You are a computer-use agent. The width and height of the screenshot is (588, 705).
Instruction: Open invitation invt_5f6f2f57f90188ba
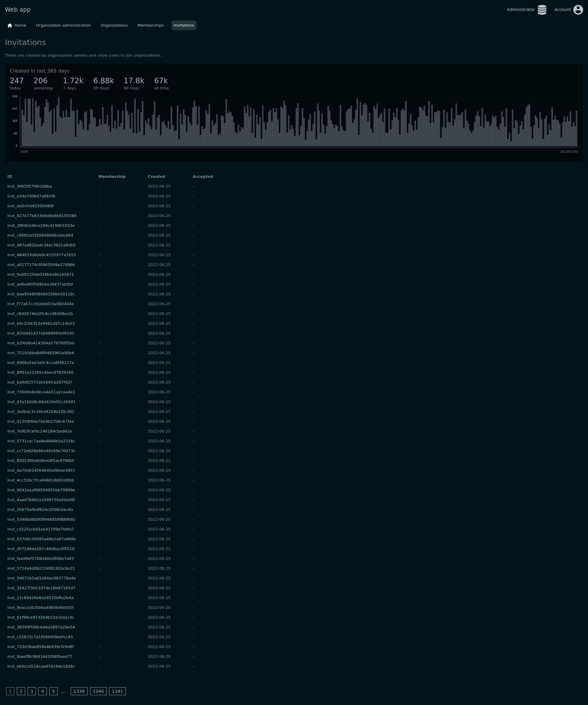29,186
